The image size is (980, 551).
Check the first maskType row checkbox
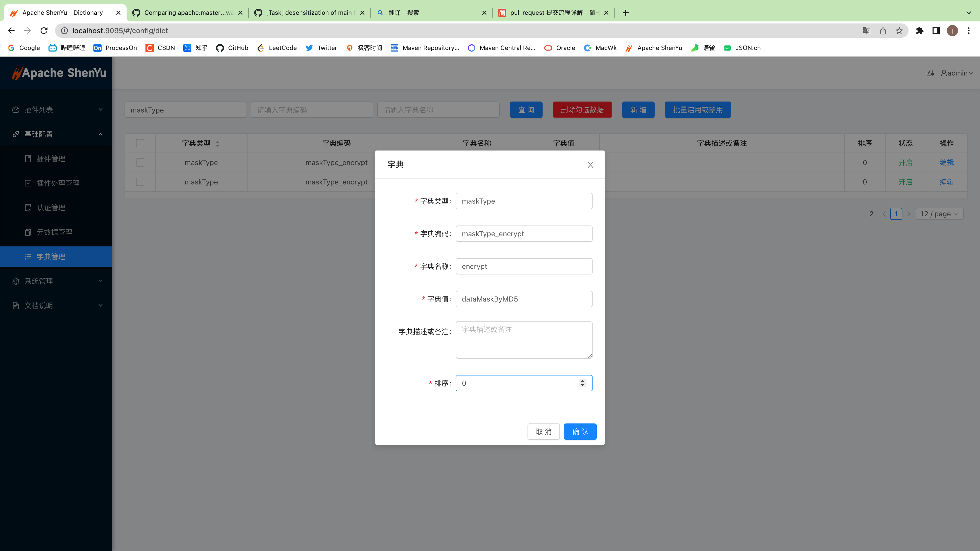point(140,163)
